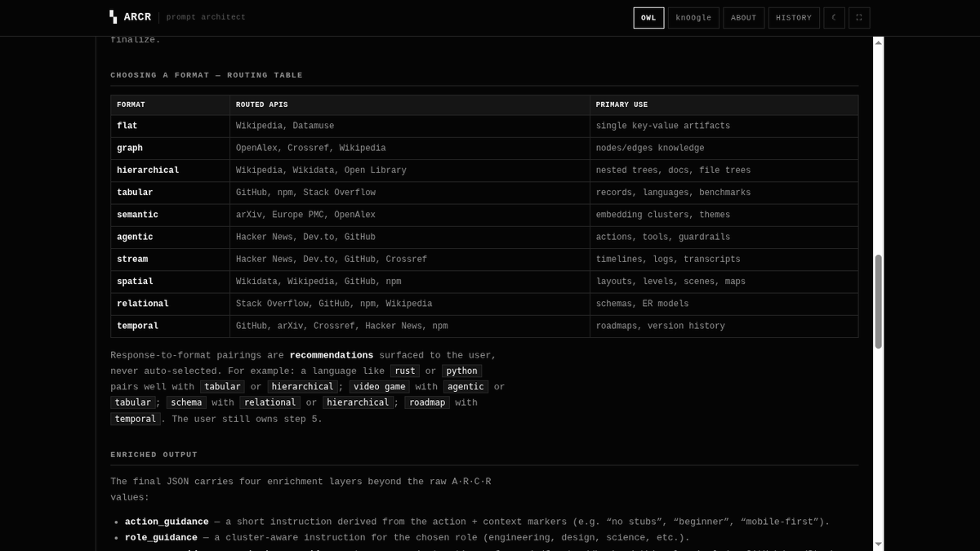980x551 pixels.
Task: Select the hierarchical format table cell
Action: pos(171,171)
